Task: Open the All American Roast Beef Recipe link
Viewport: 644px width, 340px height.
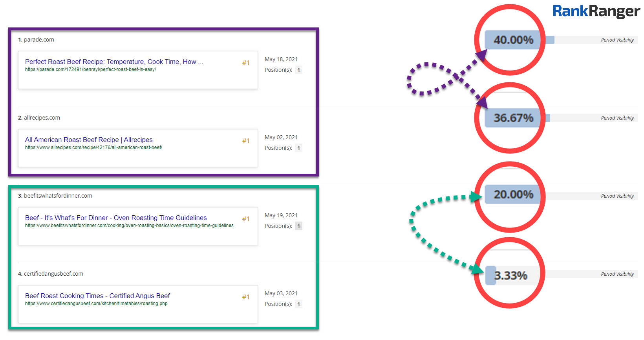Action: pos(89,140)
